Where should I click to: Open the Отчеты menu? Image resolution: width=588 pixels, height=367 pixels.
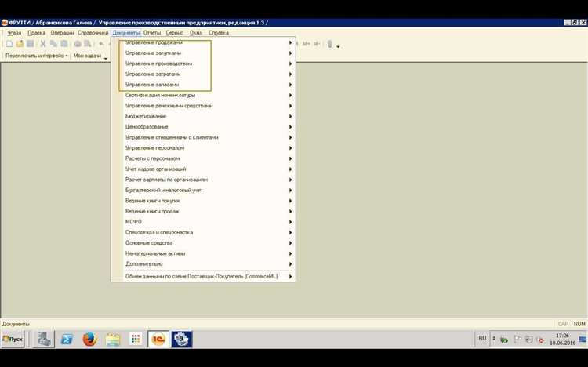(152, 33)
